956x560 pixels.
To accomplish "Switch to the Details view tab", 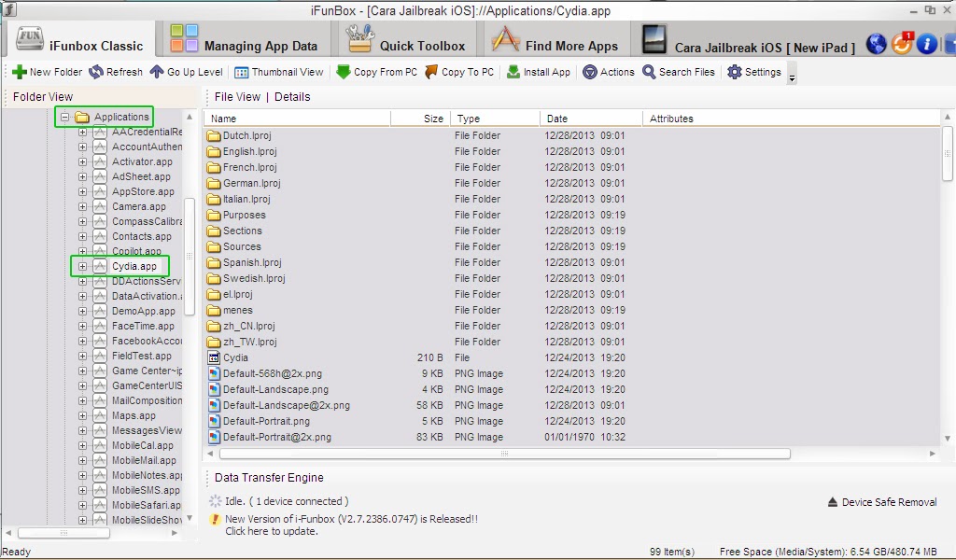I will coord(292,97).
